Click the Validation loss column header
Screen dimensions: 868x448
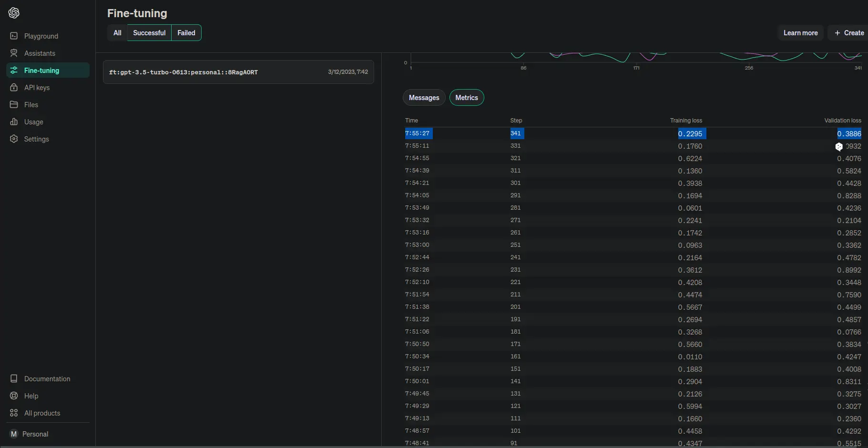[843, 121]
